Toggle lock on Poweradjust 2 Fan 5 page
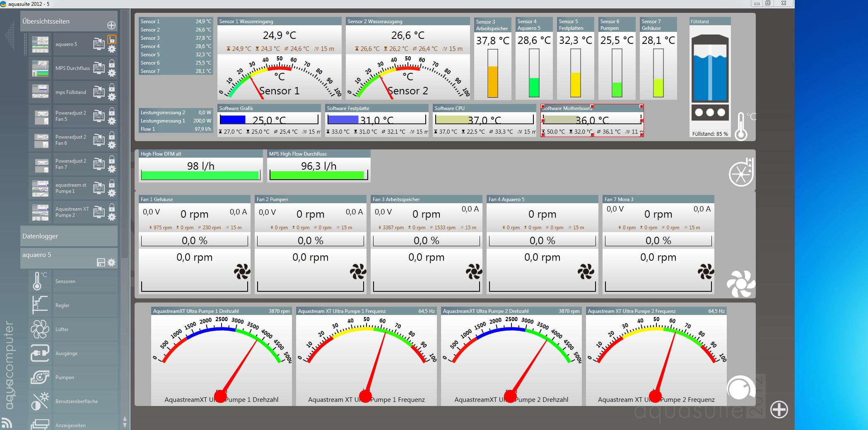The image size is (868, 430). pos(112,112)
